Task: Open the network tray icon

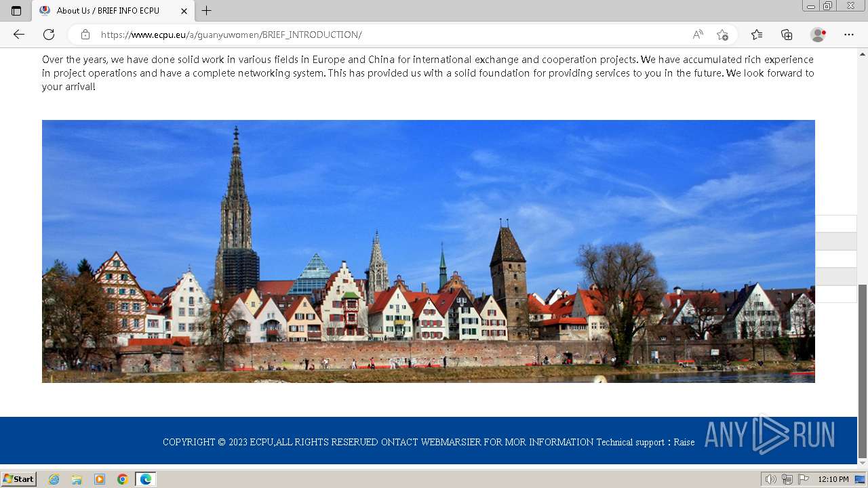Action: point(787,479)
